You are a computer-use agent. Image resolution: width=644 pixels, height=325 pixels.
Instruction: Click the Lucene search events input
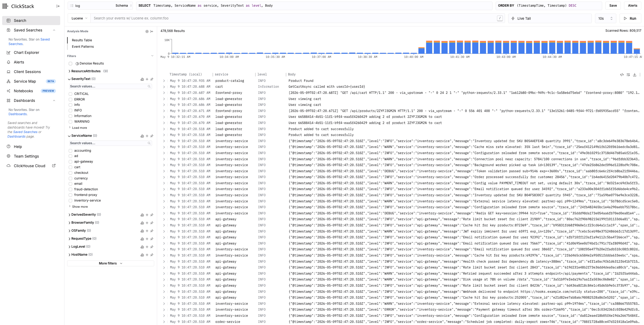pos(294,18)
